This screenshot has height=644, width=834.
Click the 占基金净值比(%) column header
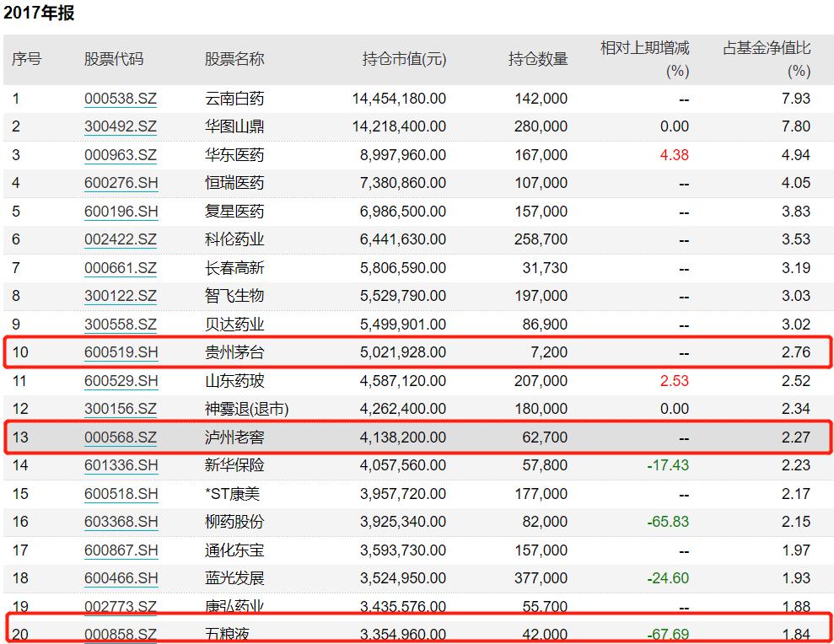coord(767,59)
